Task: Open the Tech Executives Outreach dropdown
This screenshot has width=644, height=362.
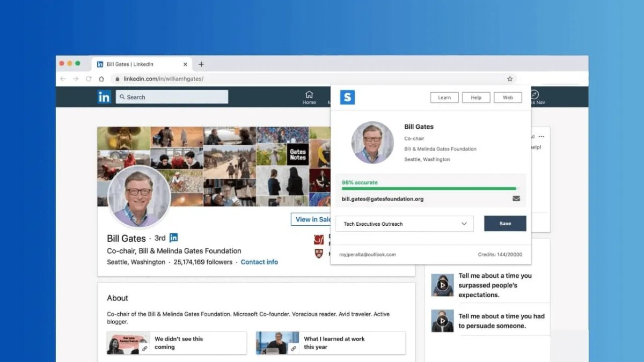Action: coord(405,224)
